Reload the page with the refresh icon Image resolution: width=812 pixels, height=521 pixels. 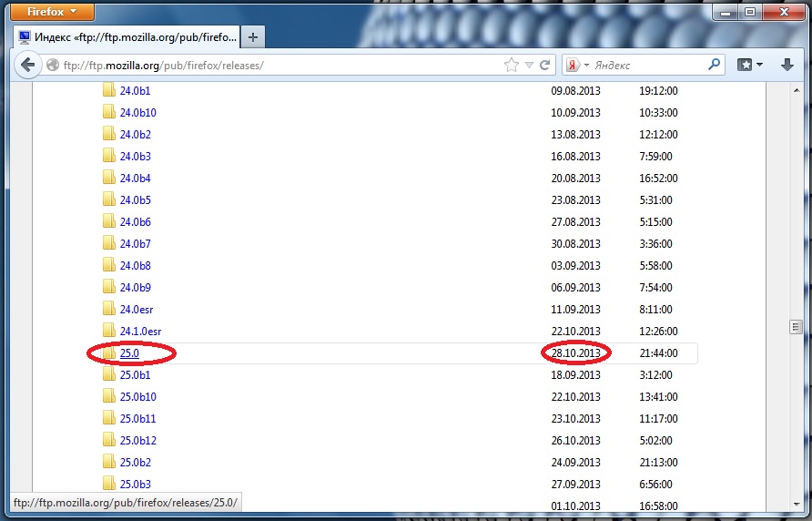(x=545, y=66)
